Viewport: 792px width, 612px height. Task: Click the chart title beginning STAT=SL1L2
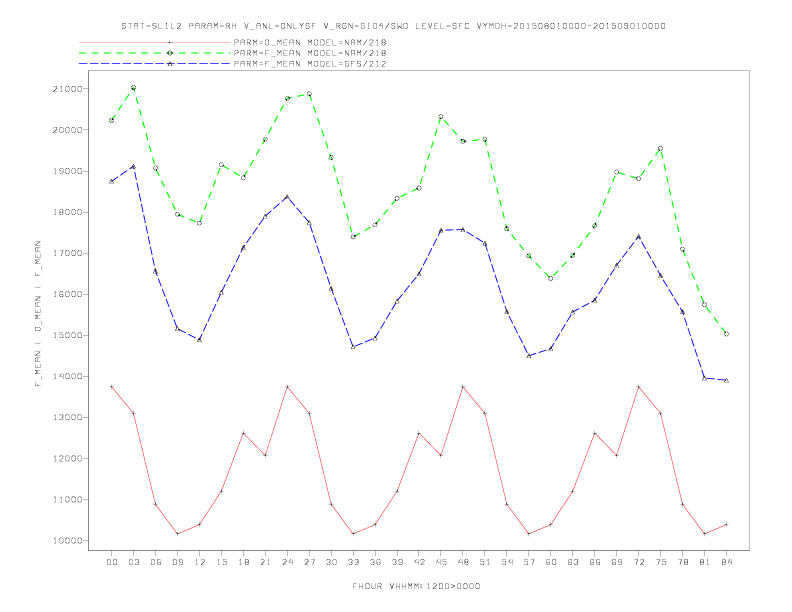393,26
